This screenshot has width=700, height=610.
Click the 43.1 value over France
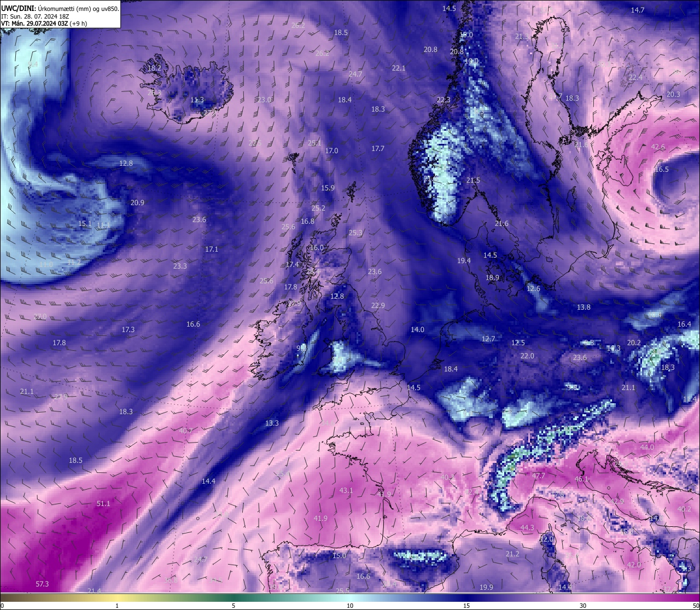(346, 490)
